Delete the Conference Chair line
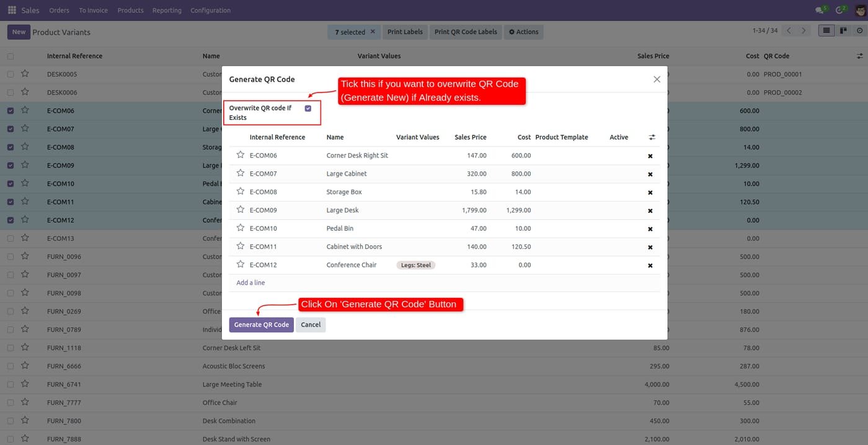 point(650,266)
